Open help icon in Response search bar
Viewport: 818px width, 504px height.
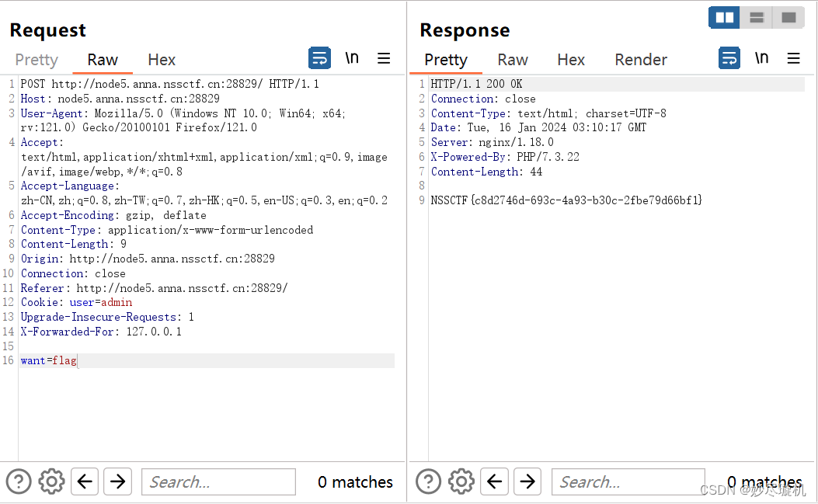pyautogui.click(x=428, y=481)
